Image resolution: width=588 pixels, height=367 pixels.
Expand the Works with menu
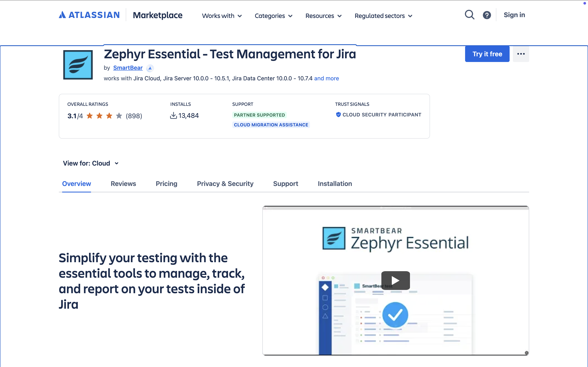[222, 16]
